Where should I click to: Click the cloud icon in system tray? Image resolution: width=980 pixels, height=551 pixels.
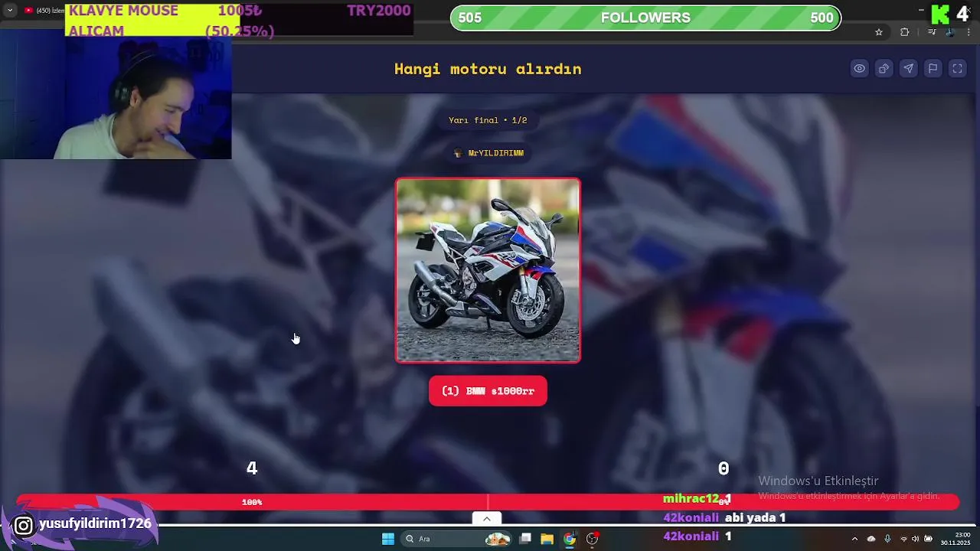click(x=871, y=539)
